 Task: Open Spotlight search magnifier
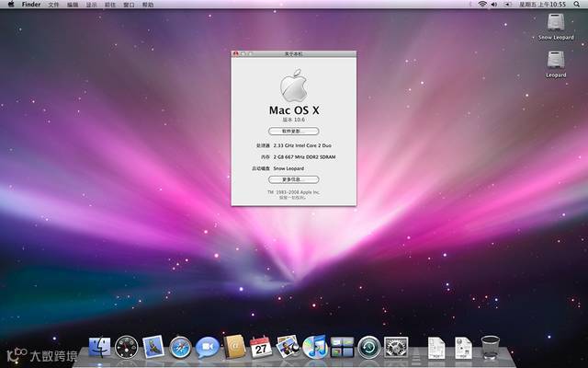[x=577, y=4]
